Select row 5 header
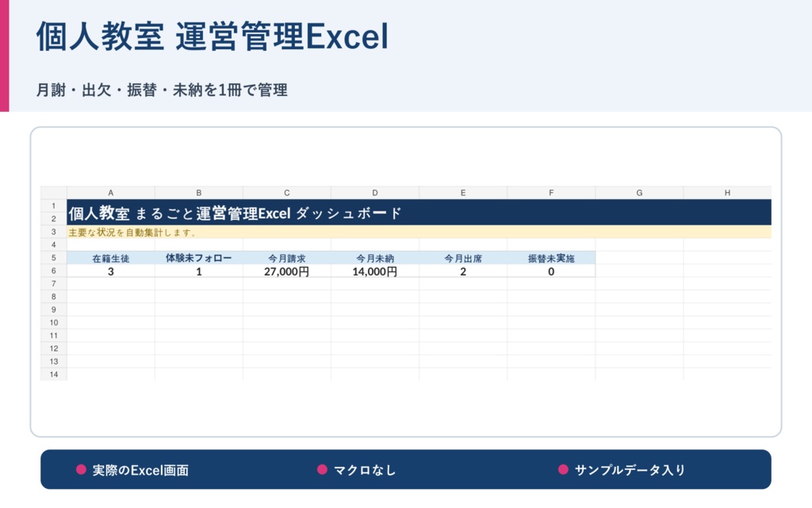Screen dimensions: 812x508 (x=54, y=258)
